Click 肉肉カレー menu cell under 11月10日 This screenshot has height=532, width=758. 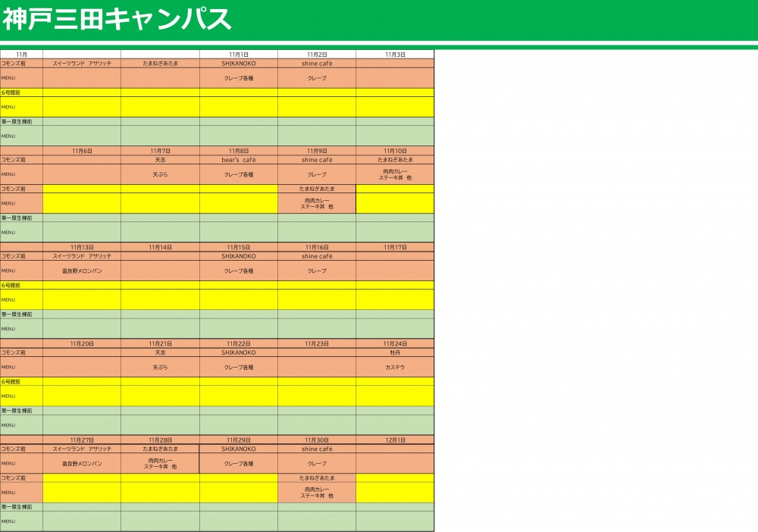click(395, 174)
